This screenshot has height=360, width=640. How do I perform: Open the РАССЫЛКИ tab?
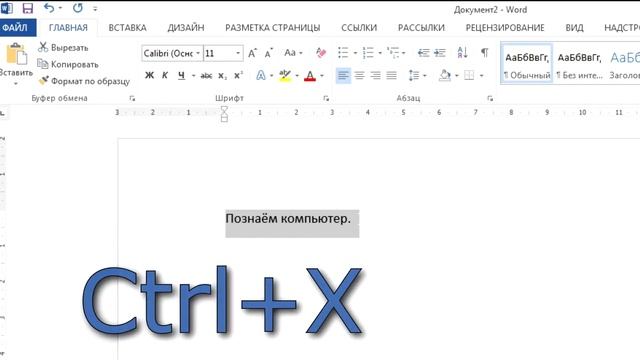click(421, 28)
